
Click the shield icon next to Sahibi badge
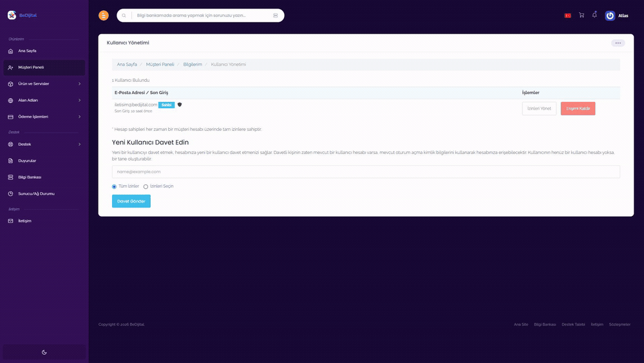180,105
